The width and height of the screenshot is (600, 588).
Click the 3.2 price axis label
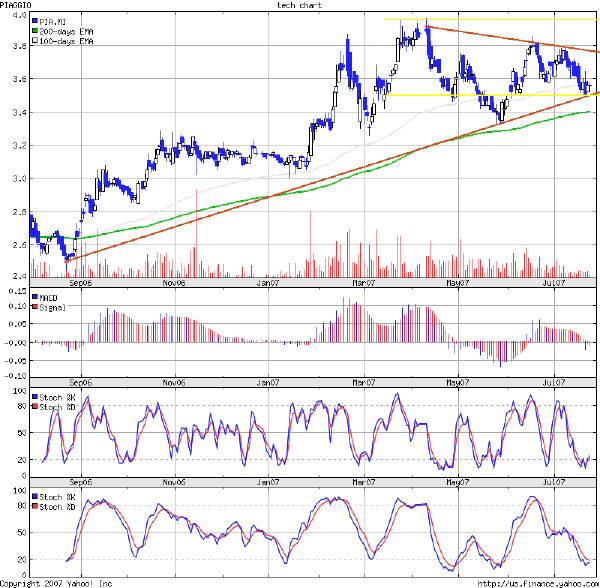(19, 146)
